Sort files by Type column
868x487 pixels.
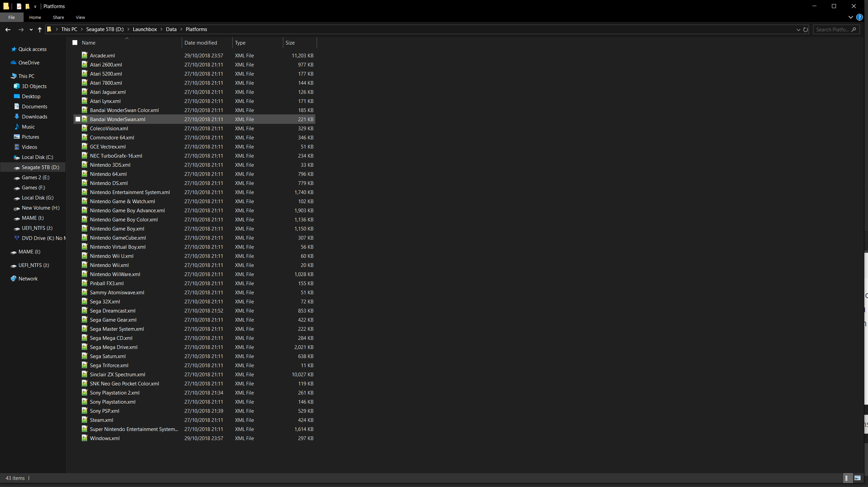[240, 43]
